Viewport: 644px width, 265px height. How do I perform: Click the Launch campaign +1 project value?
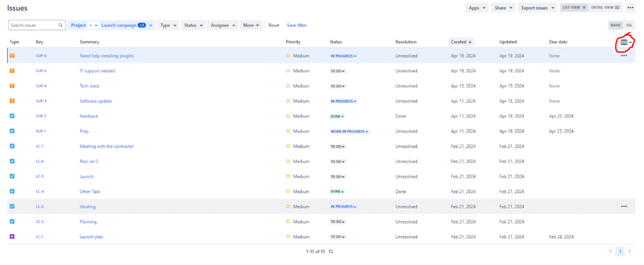pyautogui.click(x=126, y=25)
